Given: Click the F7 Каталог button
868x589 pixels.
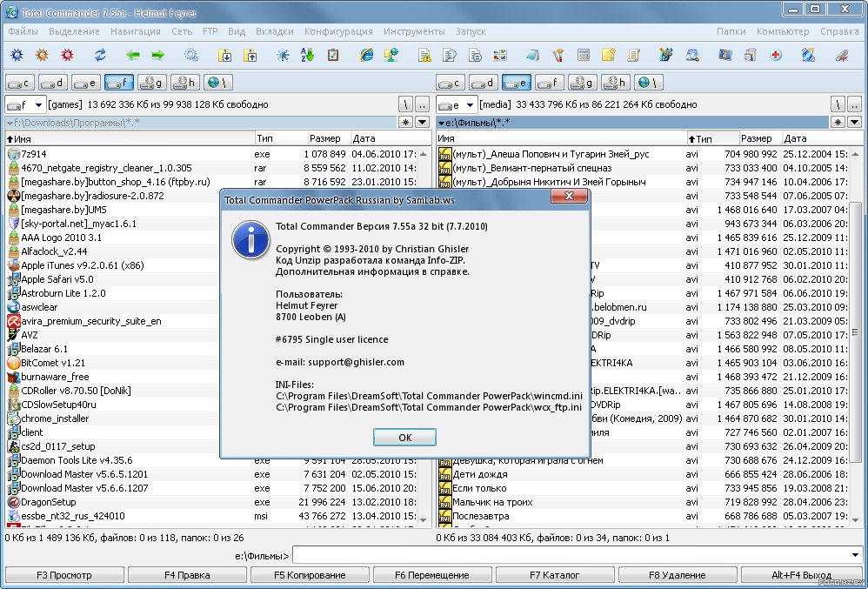Looking at the screenshot, I should point(555,575).
